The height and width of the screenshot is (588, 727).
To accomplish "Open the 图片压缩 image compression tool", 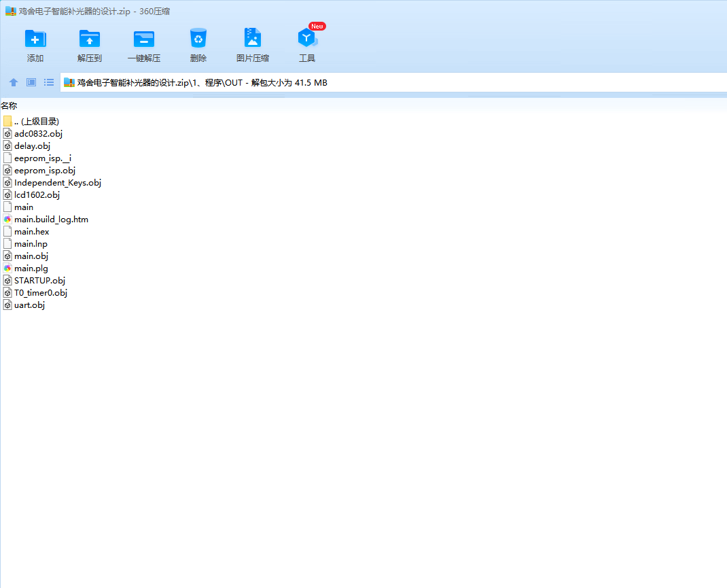I will click(253, 38).
